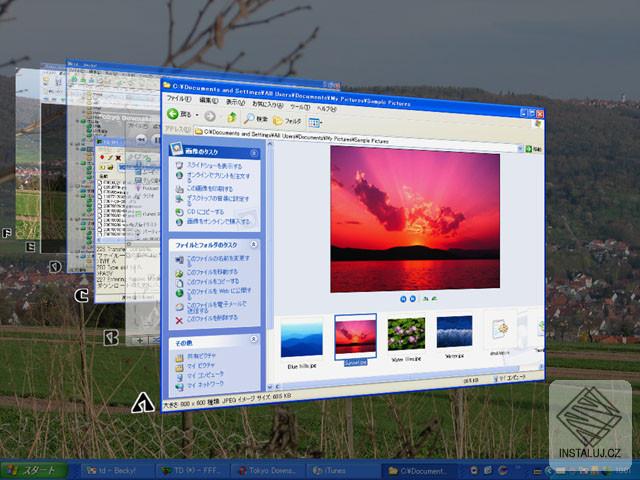Viewport: 640px width, 480px height.
Task: Click the greyed Forward arrow button
Action: tap(210, 116)
